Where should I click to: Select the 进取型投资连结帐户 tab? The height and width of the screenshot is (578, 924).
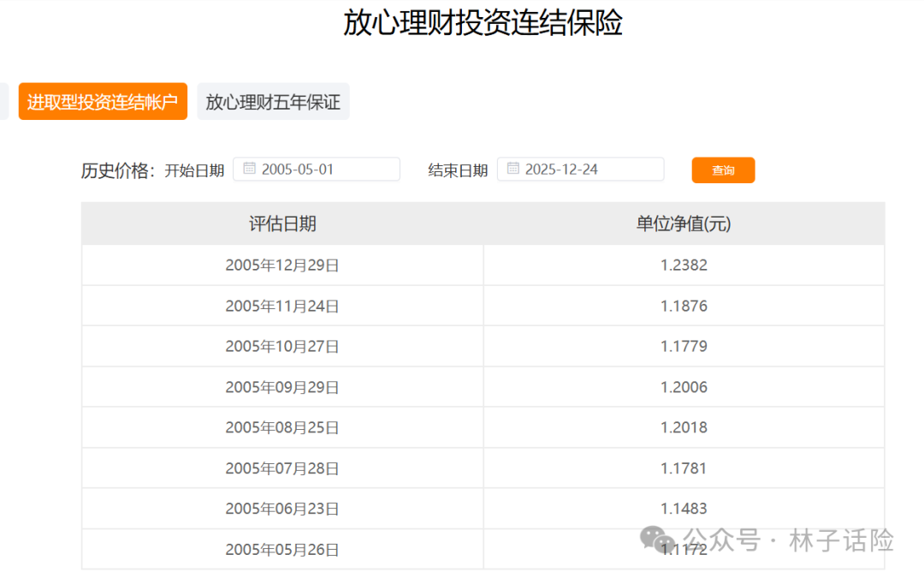pos(103,102)
